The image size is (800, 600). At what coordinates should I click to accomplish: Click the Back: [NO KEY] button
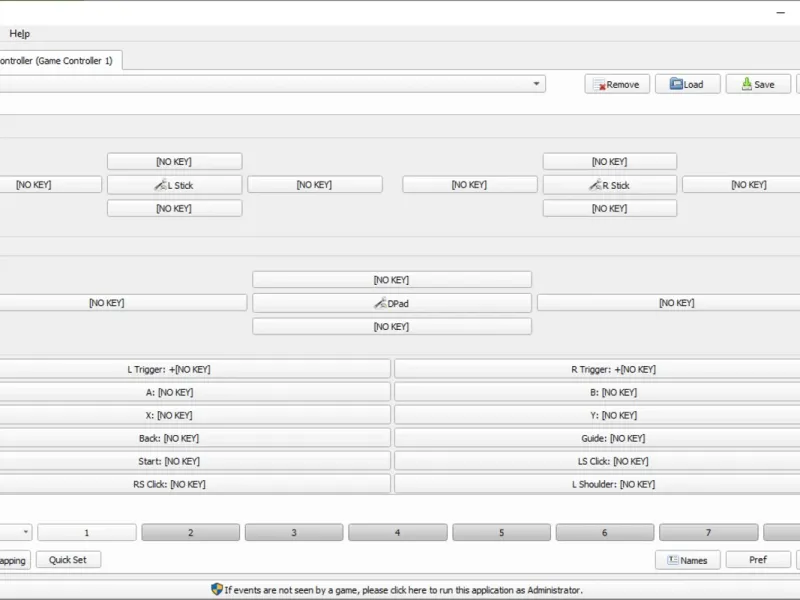tap(195, 438)
